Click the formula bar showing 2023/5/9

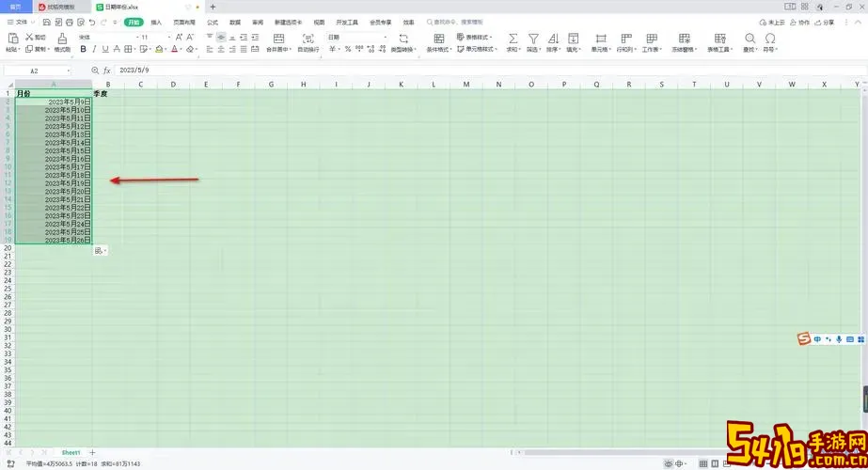(x=490, y=70)
